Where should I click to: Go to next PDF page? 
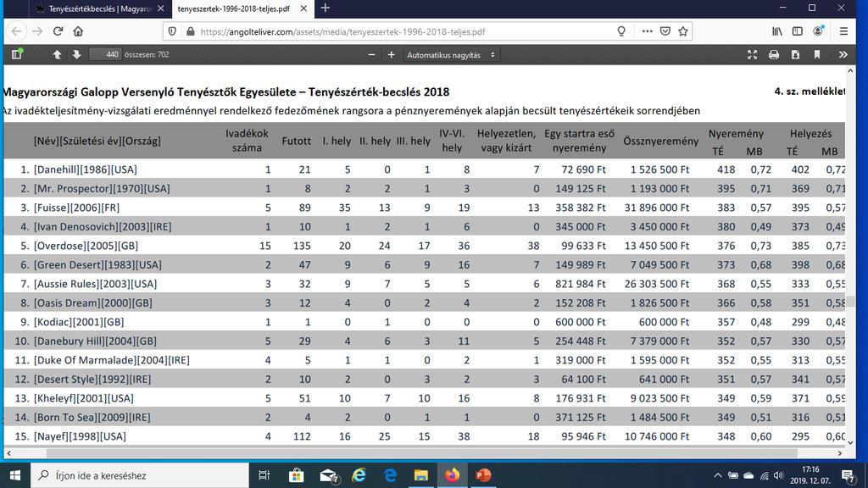(76, 54)
